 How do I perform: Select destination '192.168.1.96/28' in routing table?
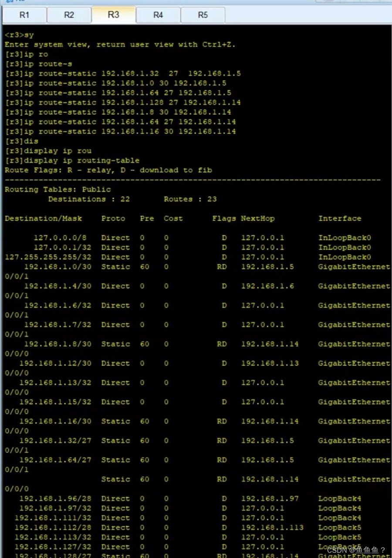tap(55, 498)
